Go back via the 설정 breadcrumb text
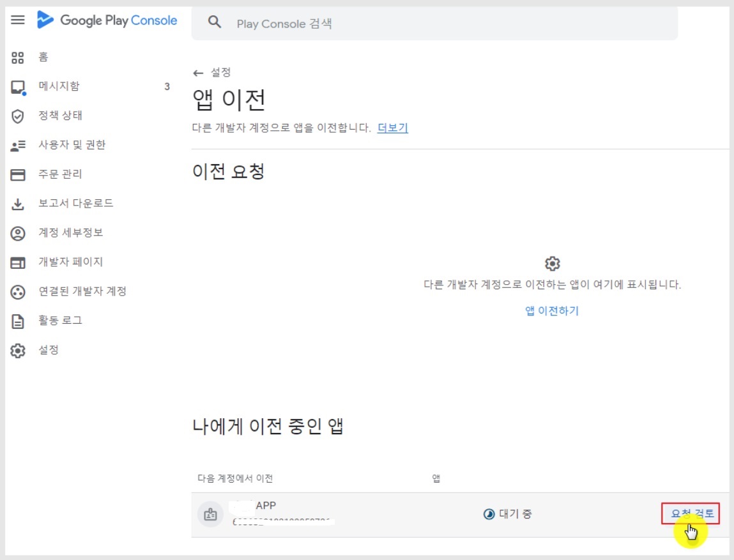Image resolution: width=734 pixels, height=560 pixels. 220,72
